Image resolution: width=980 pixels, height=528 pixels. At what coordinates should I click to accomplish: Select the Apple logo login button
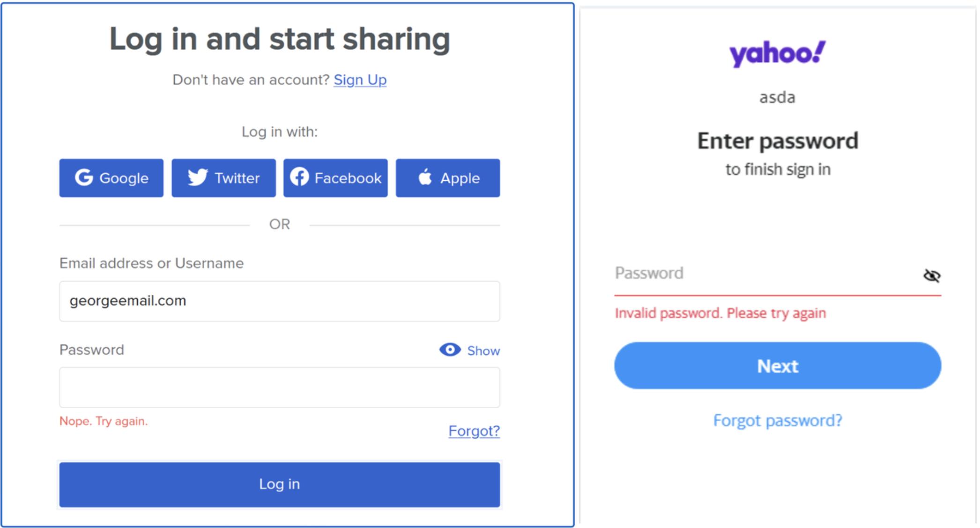(447, 178)
